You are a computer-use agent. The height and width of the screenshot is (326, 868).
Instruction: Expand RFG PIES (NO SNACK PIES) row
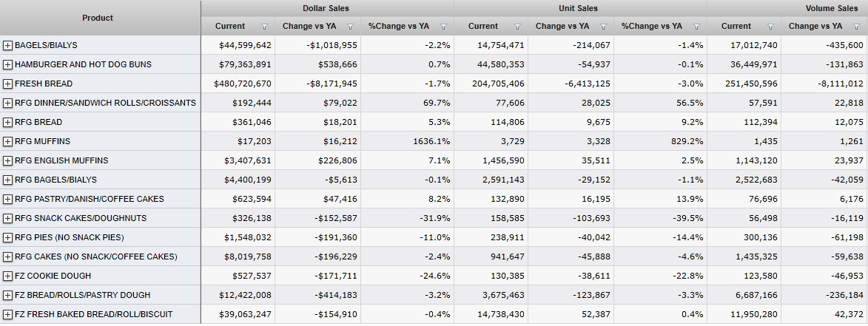(x=7, y=238)
